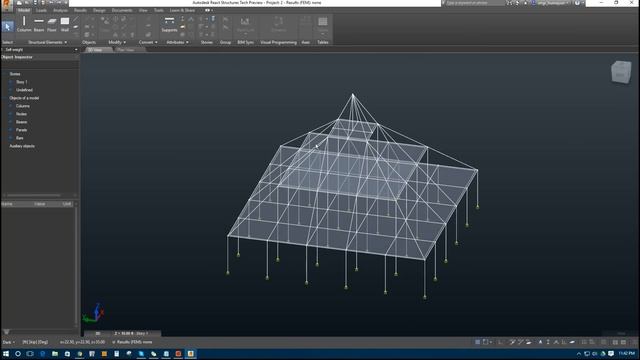This screenshot has height=360, width=640.
Task: Click the Stories panel label
Action: (207, 42)
